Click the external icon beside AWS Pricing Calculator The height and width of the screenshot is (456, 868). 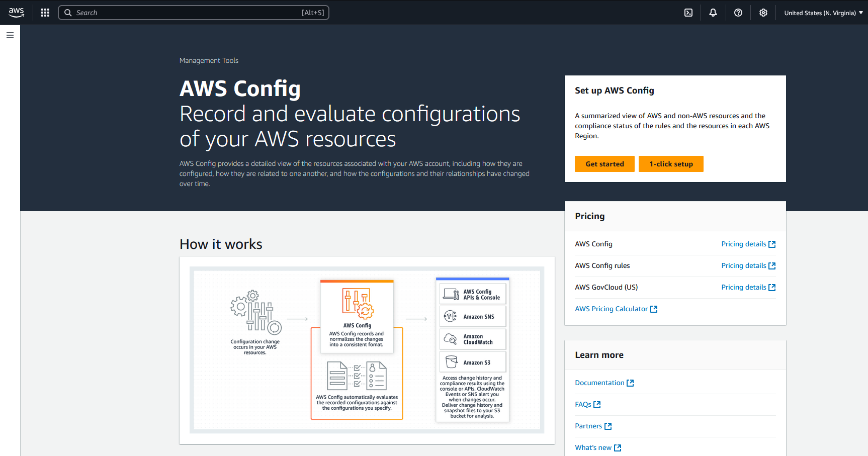tap(654, 309)
